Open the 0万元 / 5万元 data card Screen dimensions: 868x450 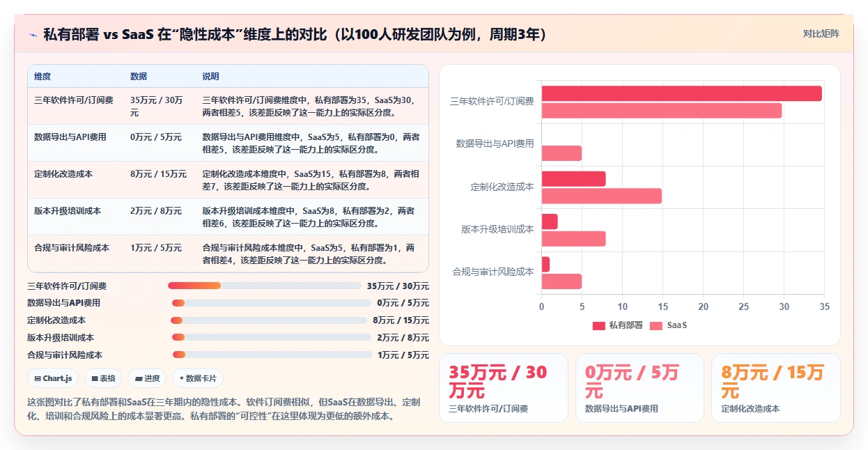coord(640,388)
